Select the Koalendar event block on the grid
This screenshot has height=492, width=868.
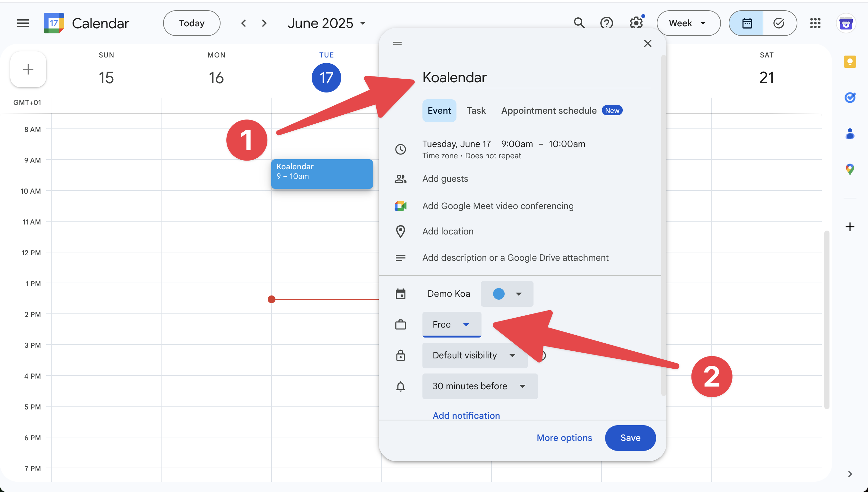322,174
